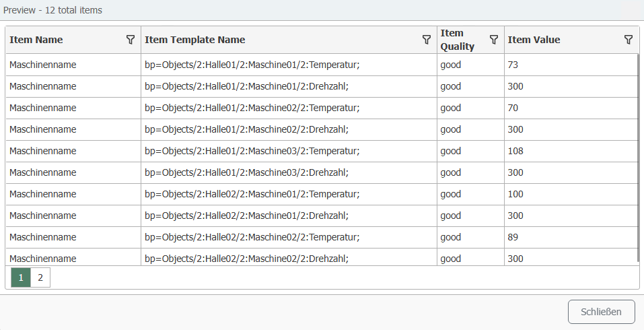Select the Halle02 Maschine01 Temperatur row
Screen dimensions: 644x330
pyautogui.click(x=252, y=194)
